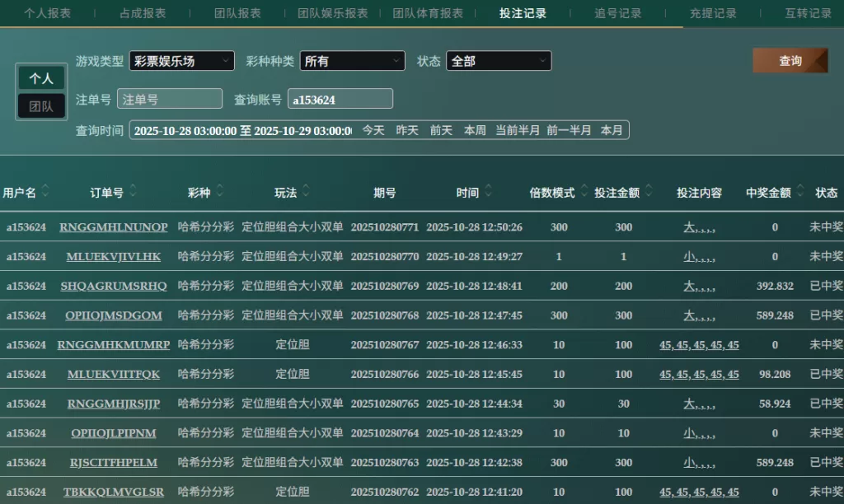Sort table by 用户名 column sort icon
844x504 pixels.
tap(45, 192)
